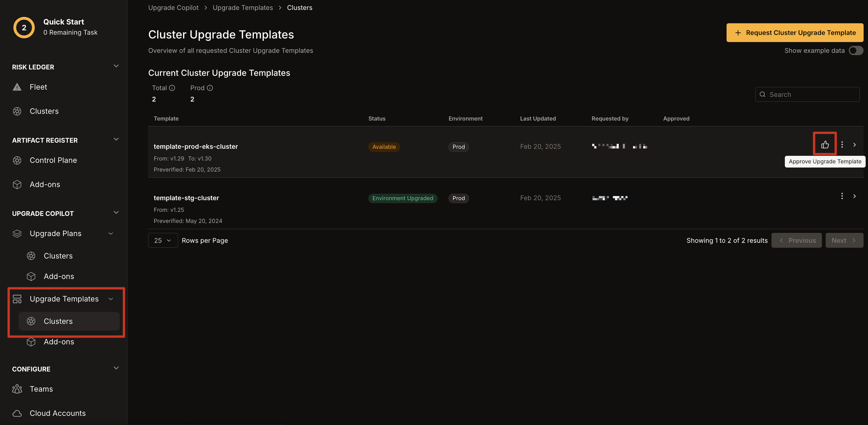Open the three-dot menu for template-stg-cluster

pos(842,196)
